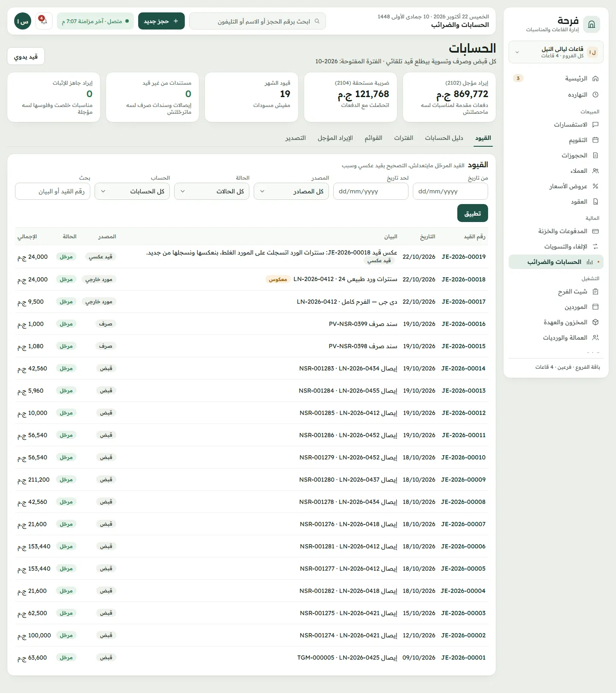Click the people icon beside العملاء
The image size is (616, 693).
595,171
